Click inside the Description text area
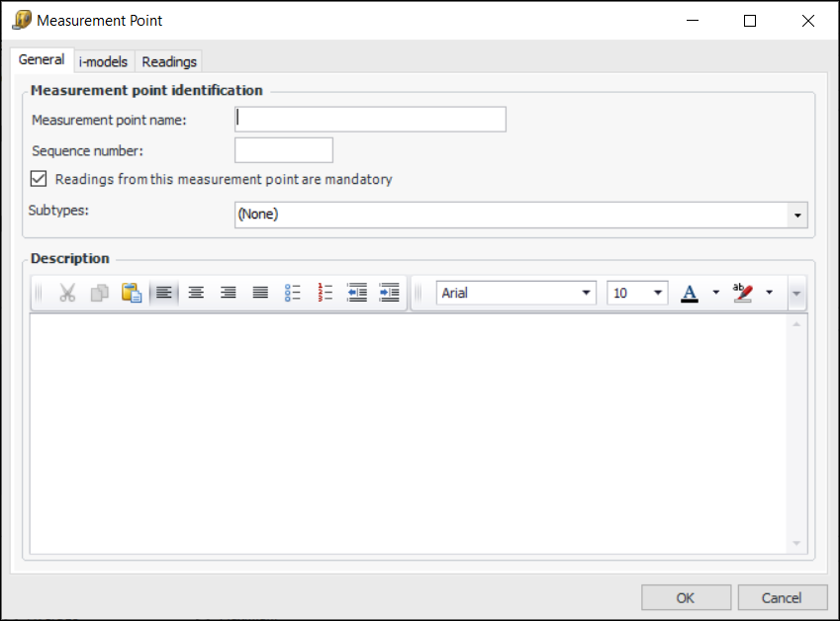Viewport: 840px width, 621px height. [409, 434]
